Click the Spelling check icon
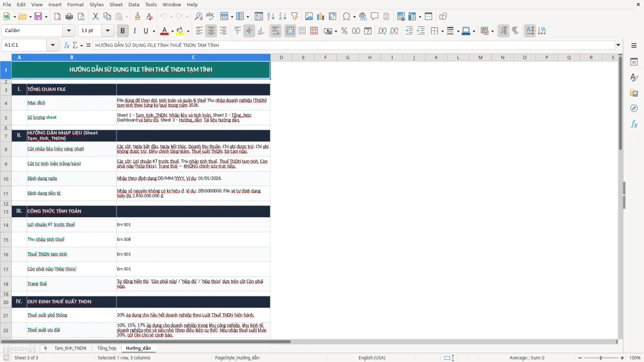644x362 pixels. [210, 17]
